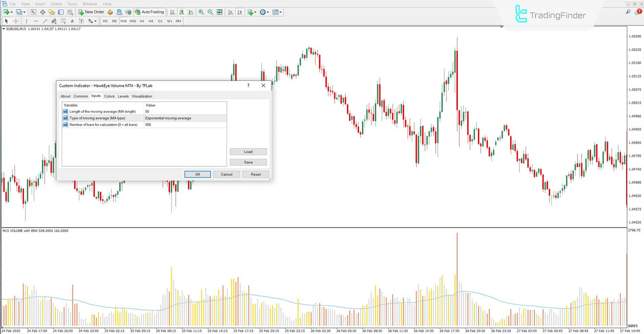Switch chart timeframe to H1
Viewport: 644px width, 334px height.
[x=142, y=21]
